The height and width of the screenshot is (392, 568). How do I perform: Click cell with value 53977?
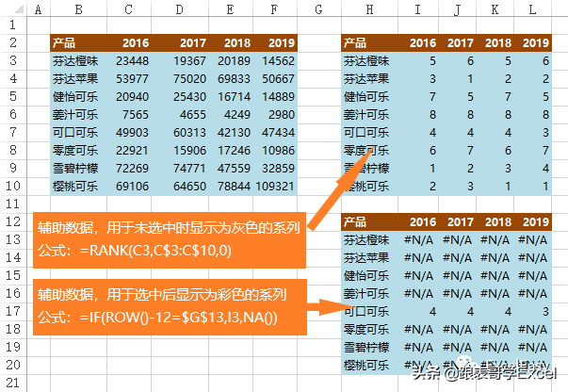pyautogui.click(x=129, y=78)
